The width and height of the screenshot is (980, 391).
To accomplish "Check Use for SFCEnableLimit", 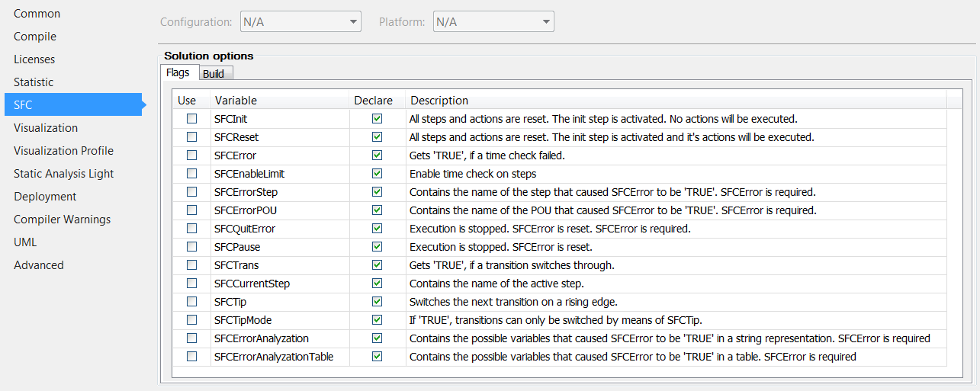I will 191,174.
